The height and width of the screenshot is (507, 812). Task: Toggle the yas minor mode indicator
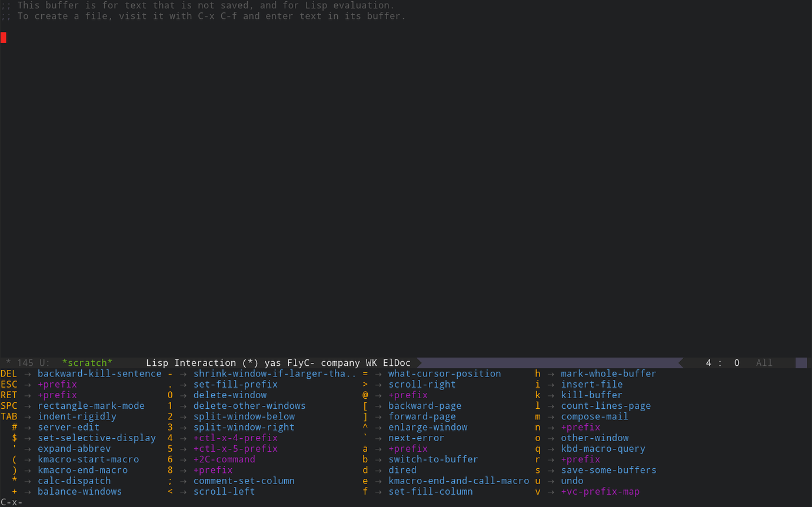tap(272, 363)
